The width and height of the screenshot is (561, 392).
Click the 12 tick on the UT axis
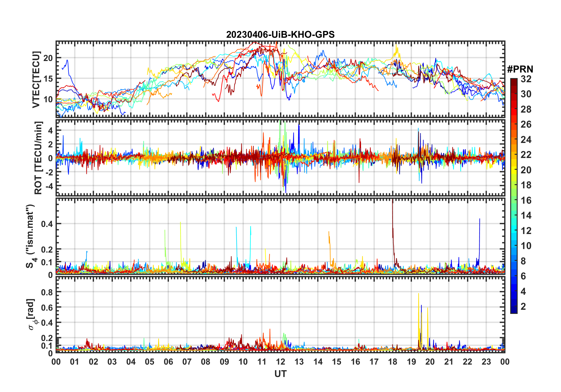tap(280, 362)
